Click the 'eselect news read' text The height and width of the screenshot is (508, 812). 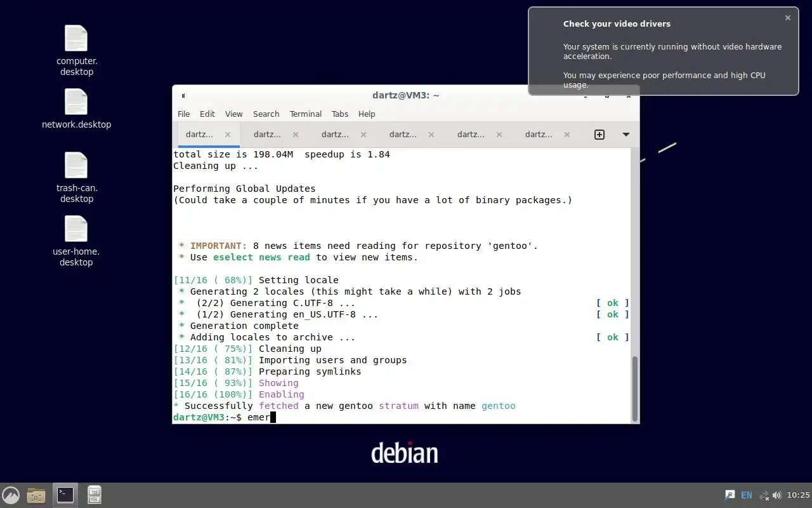pyautogui.click(x=261, y=257)
